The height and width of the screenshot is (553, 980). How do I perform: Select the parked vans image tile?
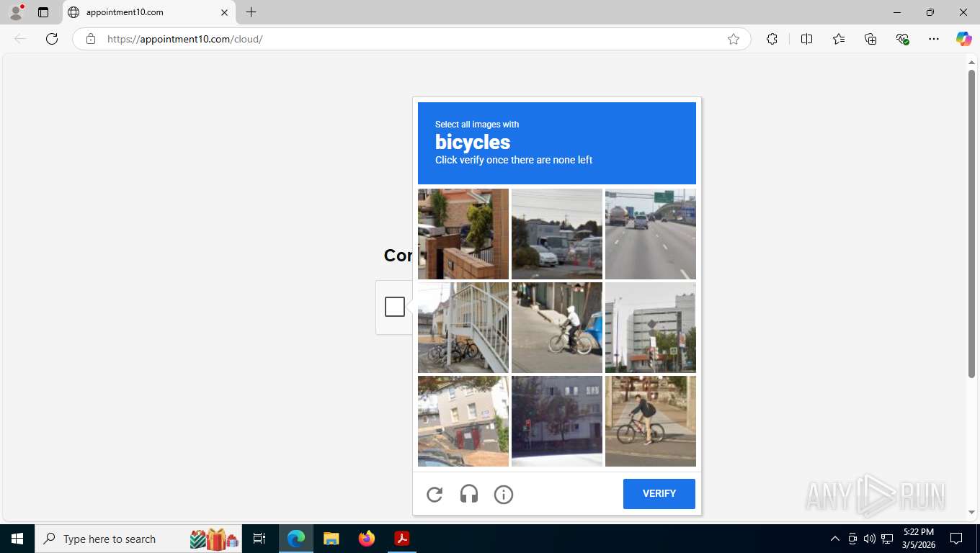557,234
